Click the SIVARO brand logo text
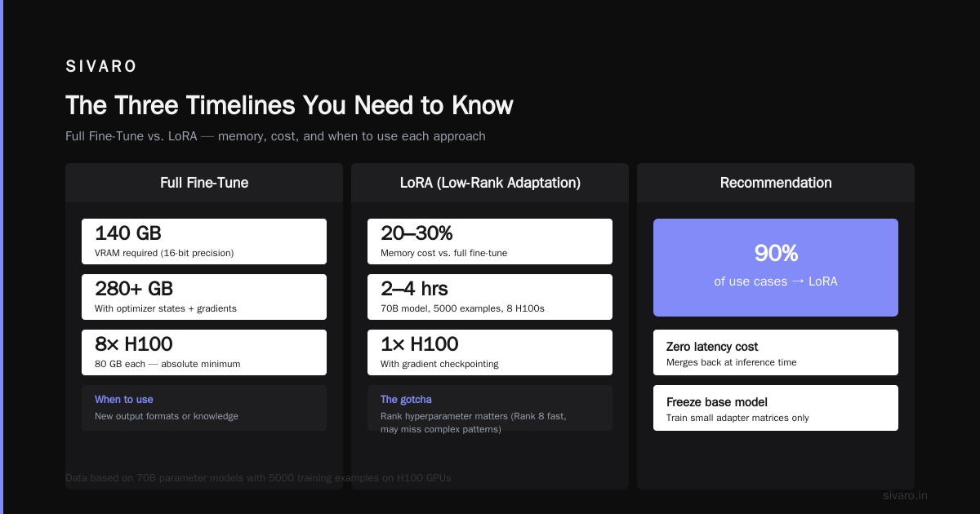Viewport: 980px width, 514px height. [101, 67]
